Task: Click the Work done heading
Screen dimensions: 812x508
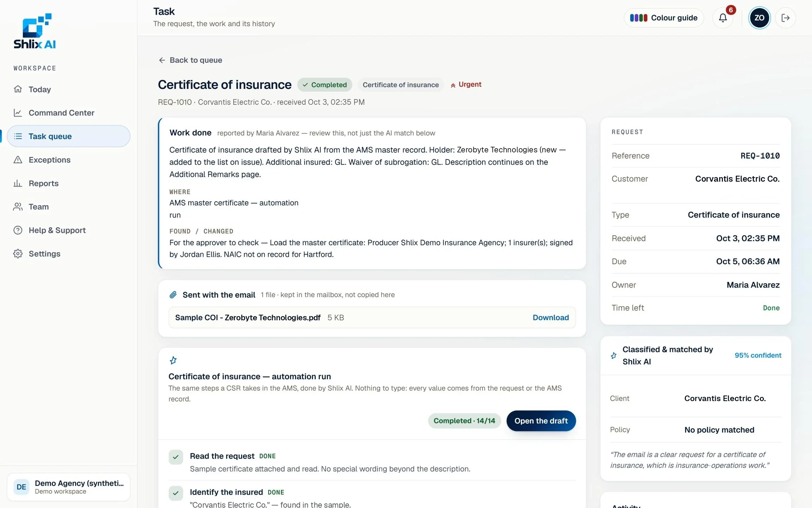Action: (x=190, y=133)
